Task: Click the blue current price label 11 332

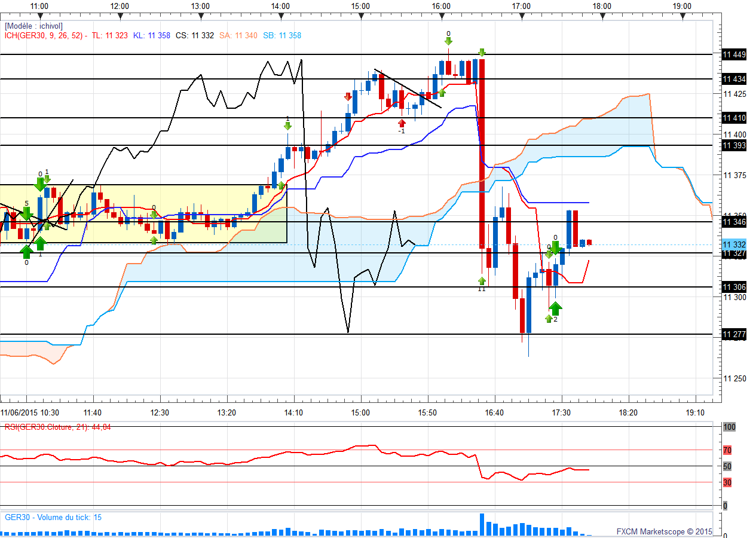Action: 734,244
